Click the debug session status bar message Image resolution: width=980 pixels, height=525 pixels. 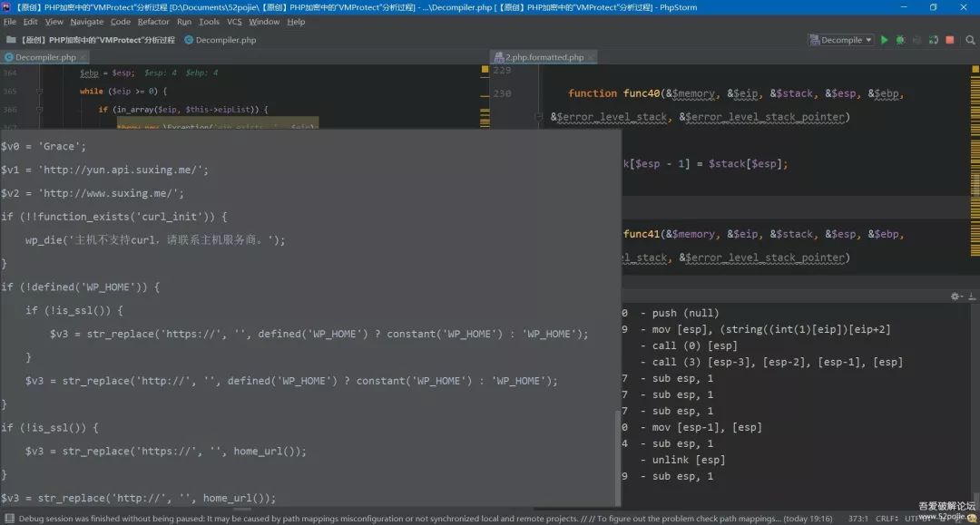pos(425,519)
